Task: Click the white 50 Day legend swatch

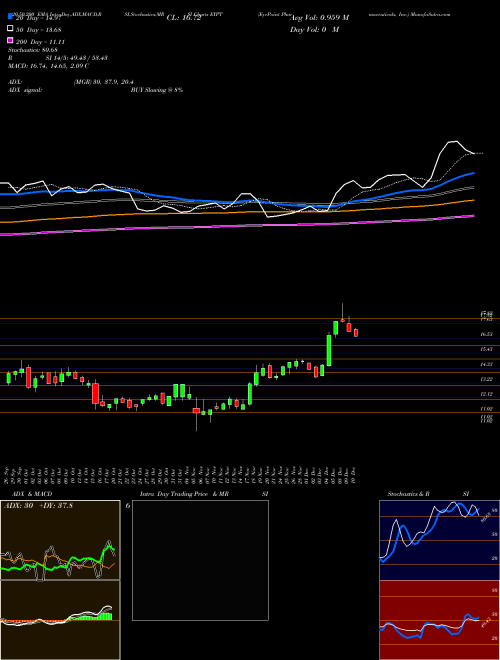Action: click(10, 29)
